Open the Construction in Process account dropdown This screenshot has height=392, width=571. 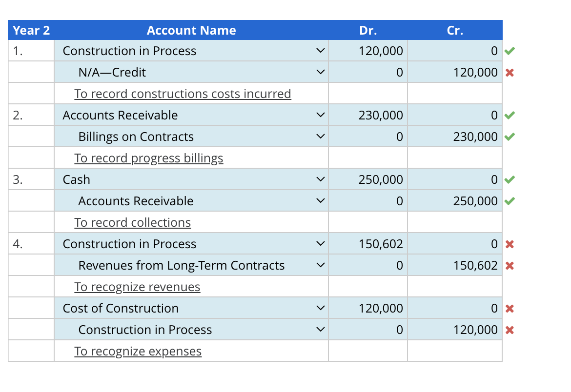pyautogui.click(x=320, y=50)
